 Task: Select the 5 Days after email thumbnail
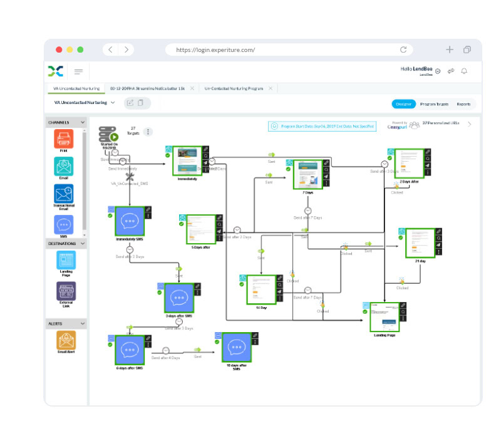[x=200, y=229]
